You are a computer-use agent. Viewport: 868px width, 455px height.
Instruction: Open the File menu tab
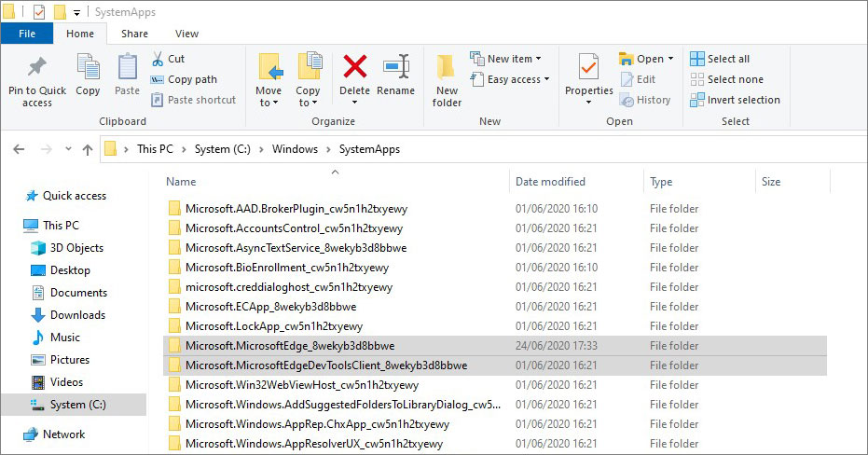[26, 34]
